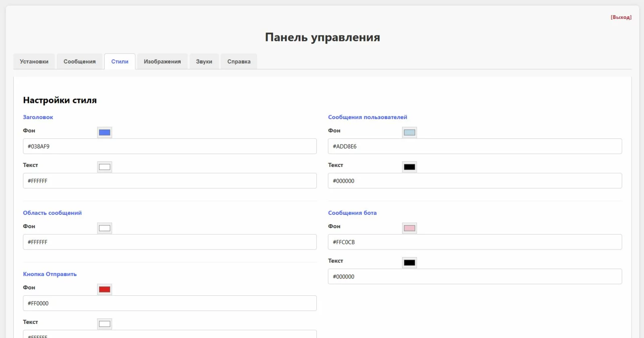Screen dimensions: 644x338
Task: Select the active Стили tab
Action: tap(120, 62)
